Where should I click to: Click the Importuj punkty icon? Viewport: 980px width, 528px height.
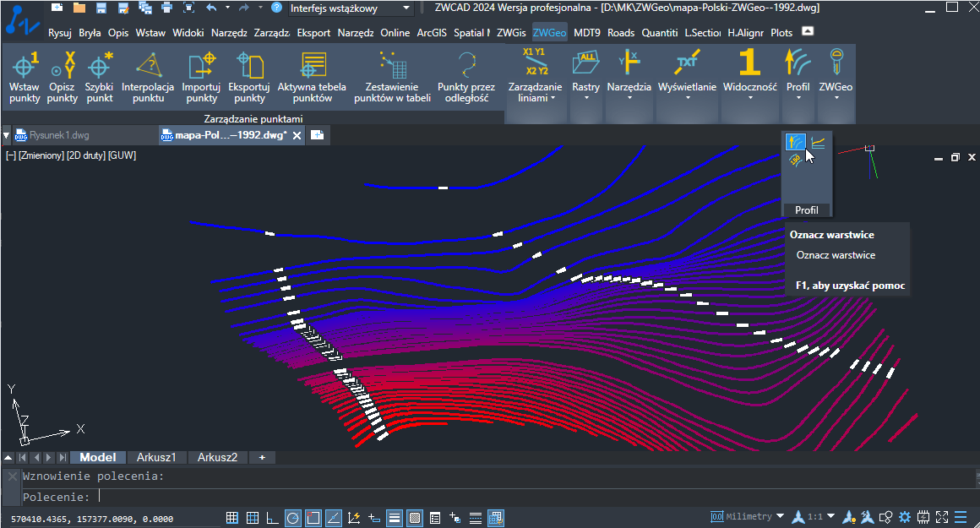201,77
